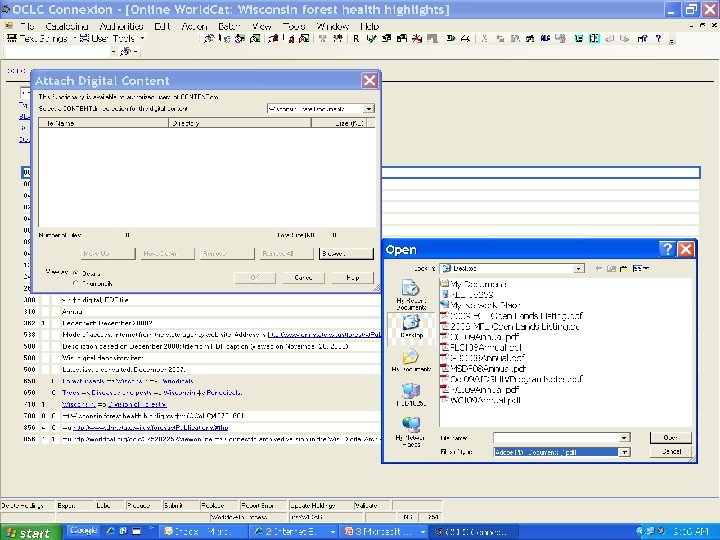
Task: Open the Authorities menu
Action: (x=121, y=26)
